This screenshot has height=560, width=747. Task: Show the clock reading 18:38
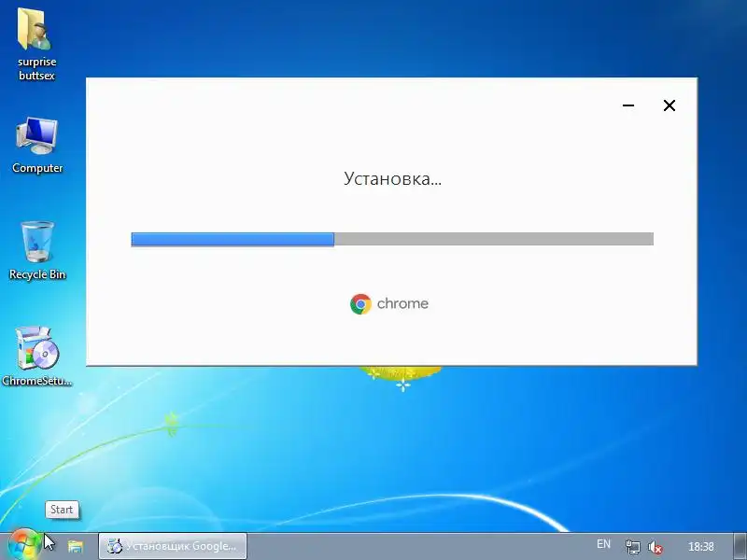(701, 546)
